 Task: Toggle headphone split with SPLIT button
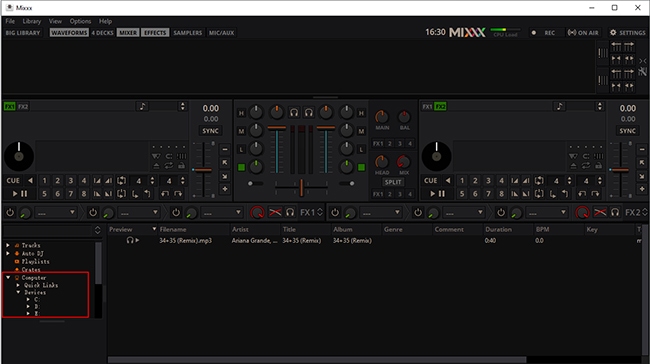coord(393,182)
